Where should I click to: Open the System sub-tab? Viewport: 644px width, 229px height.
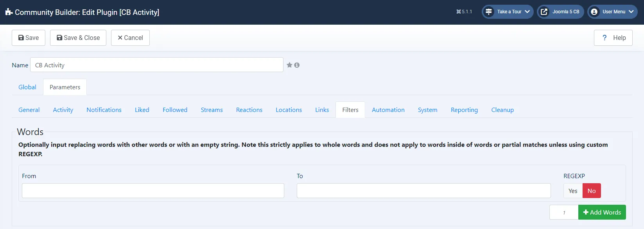427,110
